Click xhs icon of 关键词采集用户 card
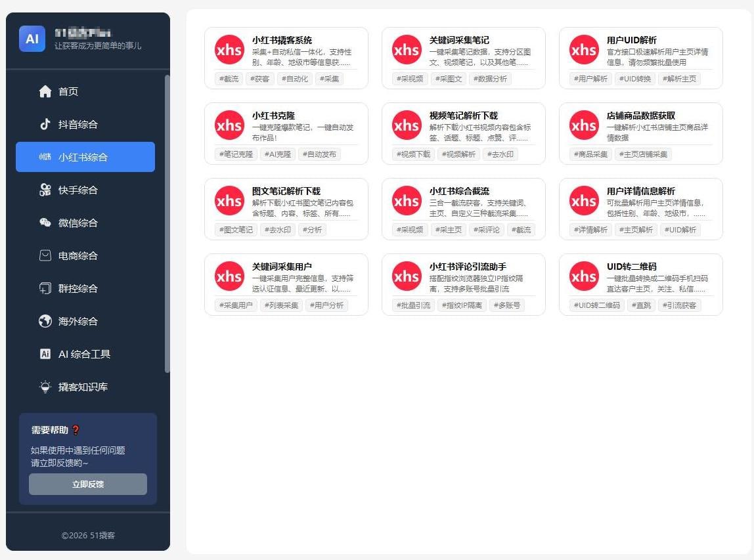This screenshot has height=560, width=754. [229, 276]
